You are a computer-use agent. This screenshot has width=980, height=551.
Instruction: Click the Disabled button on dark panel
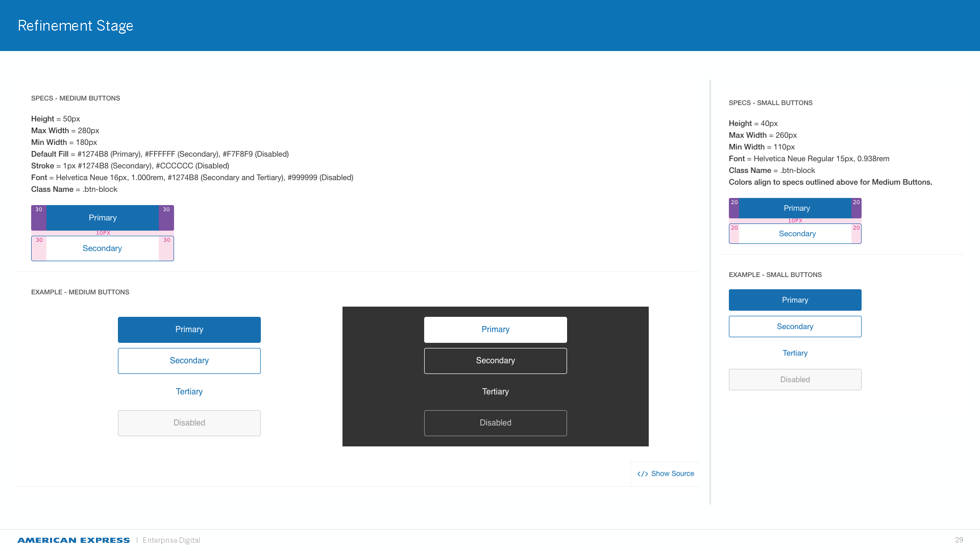point(495,423)
